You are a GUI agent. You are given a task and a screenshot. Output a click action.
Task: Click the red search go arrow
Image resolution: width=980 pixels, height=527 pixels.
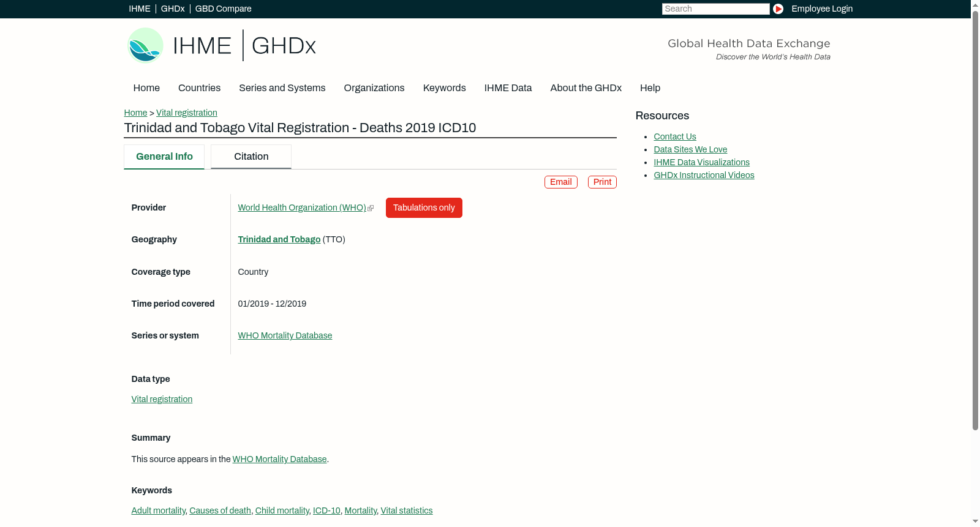[x=778, y=9]
